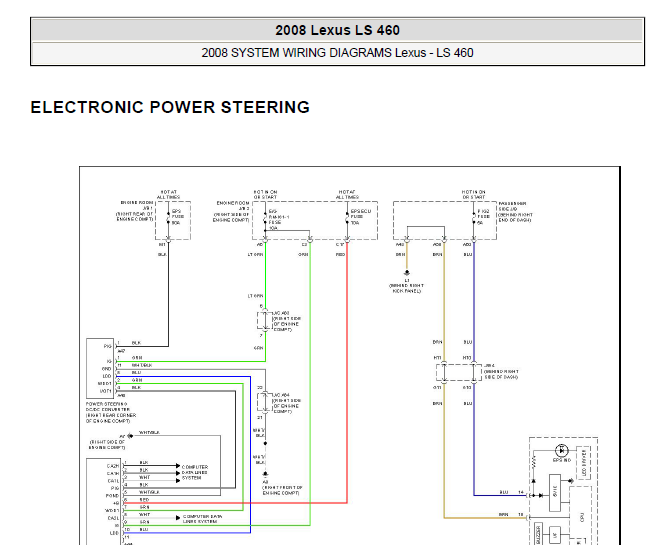Screen dimensions: 666x545
Task: Click the "ENGINE ROOM J/B 2" location label
Action: point(231,212)
